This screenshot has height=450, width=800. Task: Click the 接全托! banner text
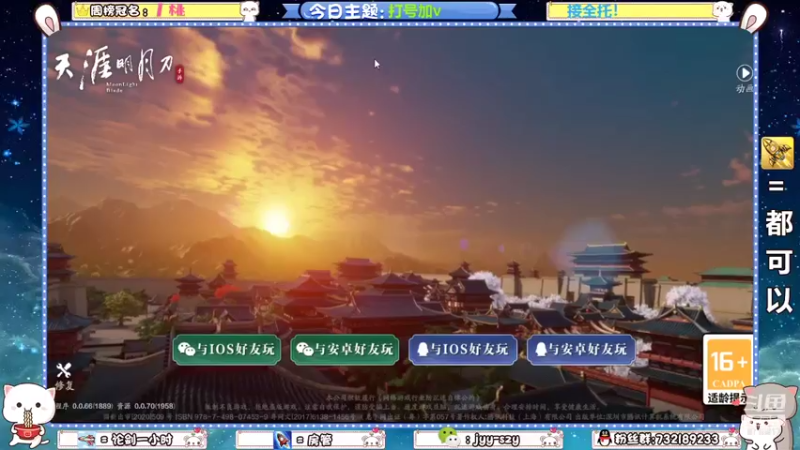(592, 11)
